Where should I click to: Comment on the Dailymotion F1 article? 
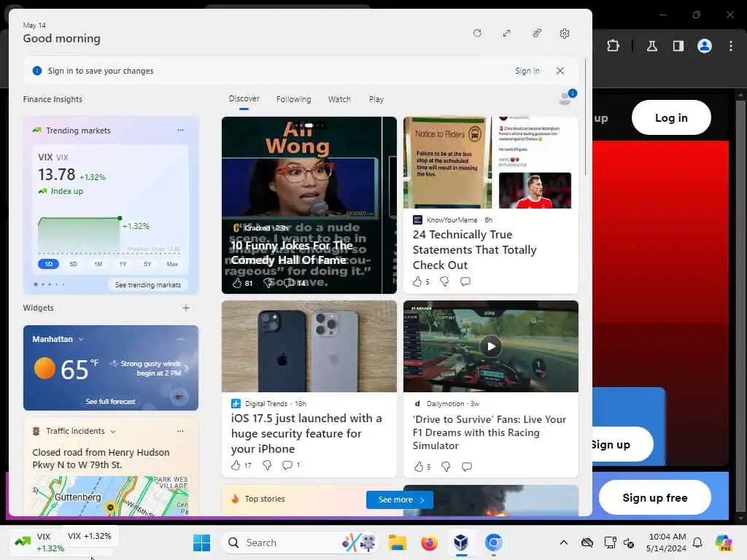point(467,467)
